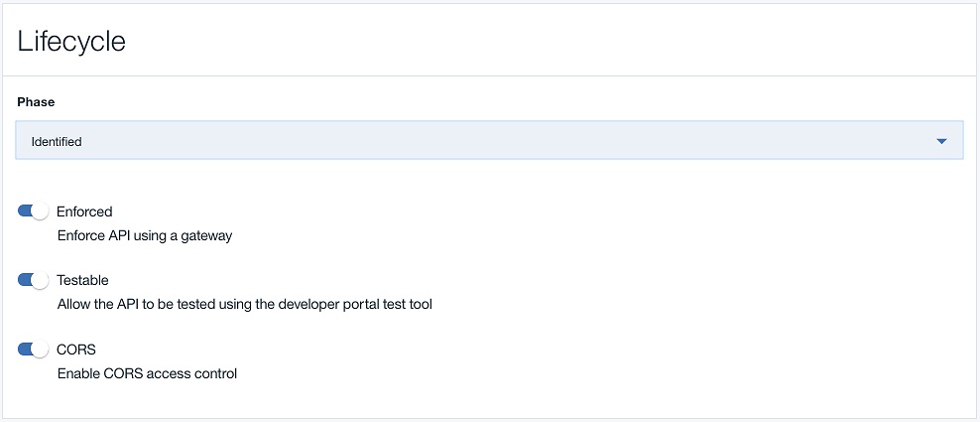Click the white knob of CORS switch
980x422 pixels.
(41, 350)
